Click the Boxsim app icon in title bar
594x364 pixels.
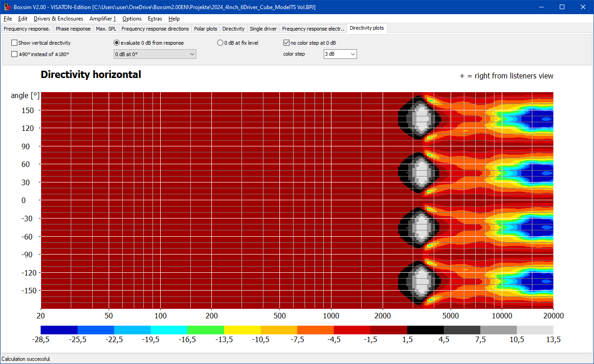point(7,7)
